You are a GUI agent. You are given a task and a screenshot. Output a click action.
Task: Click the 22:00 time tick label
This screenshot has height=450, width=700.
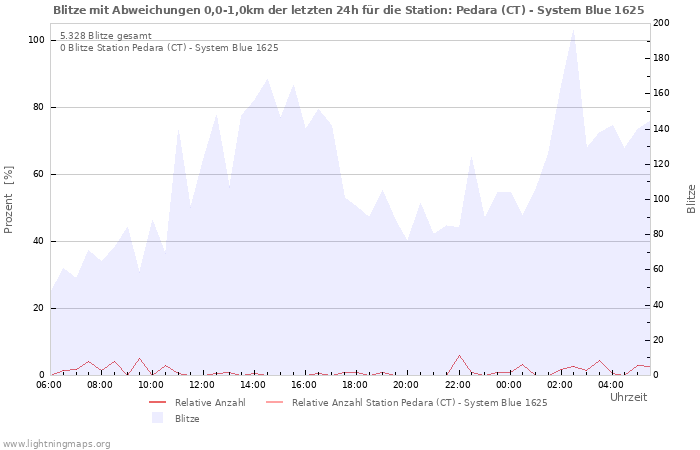[457, 384]
